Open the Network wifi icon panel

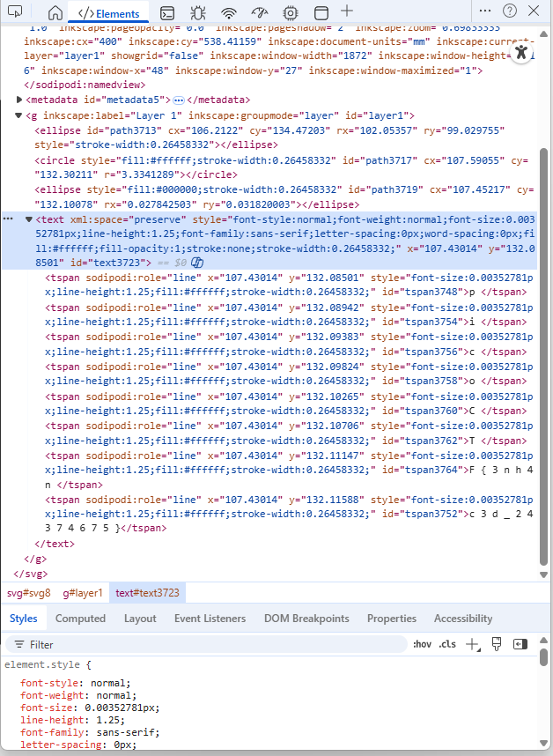click(x=229, y=12)
